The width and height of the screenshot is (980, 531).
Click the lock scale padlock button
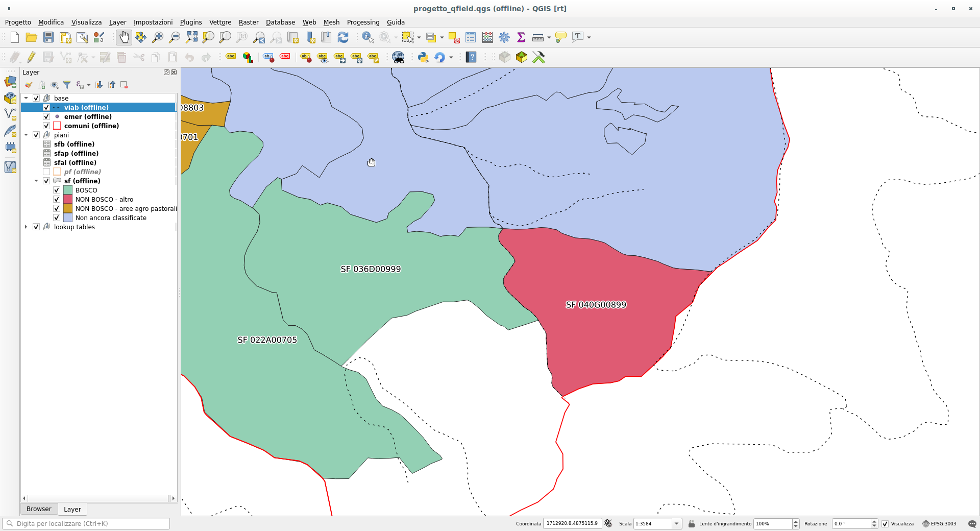pos(692,523)
